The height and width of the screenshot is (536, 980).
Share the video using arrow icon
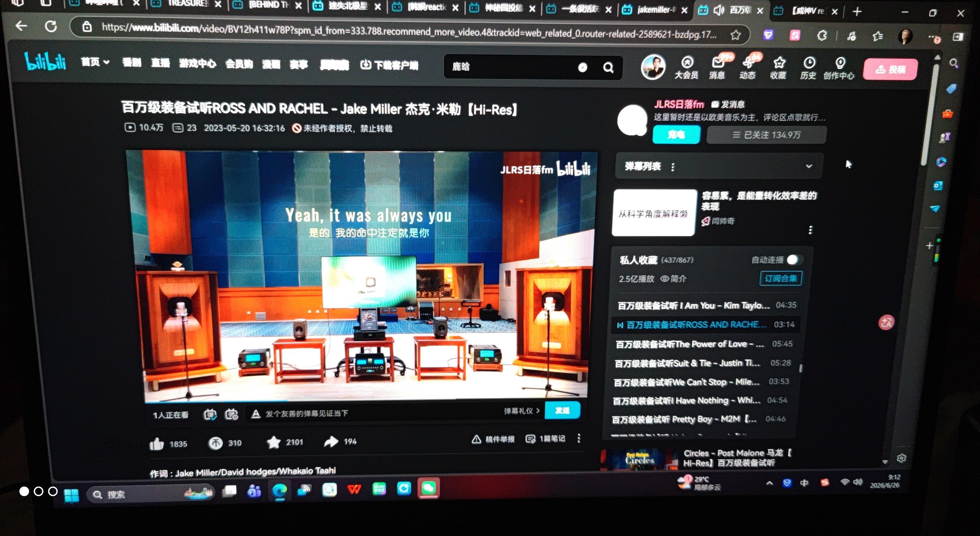(x=331, y=441)
